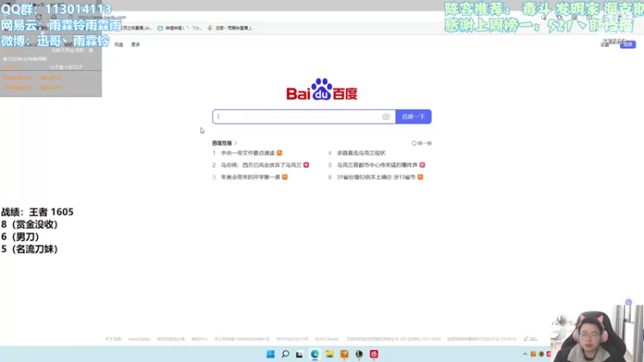Open Task View from the taskbar

pos(299,354)
